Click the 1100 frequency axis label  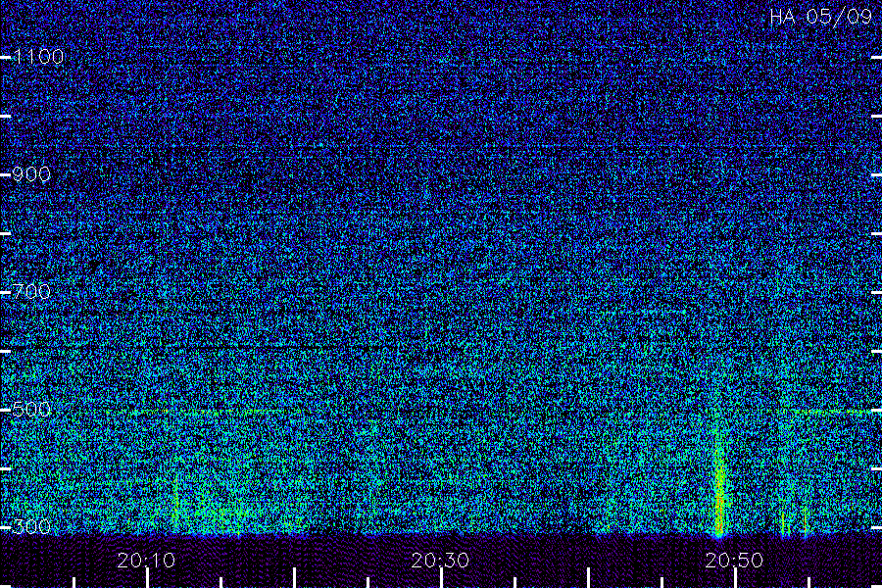39,56
